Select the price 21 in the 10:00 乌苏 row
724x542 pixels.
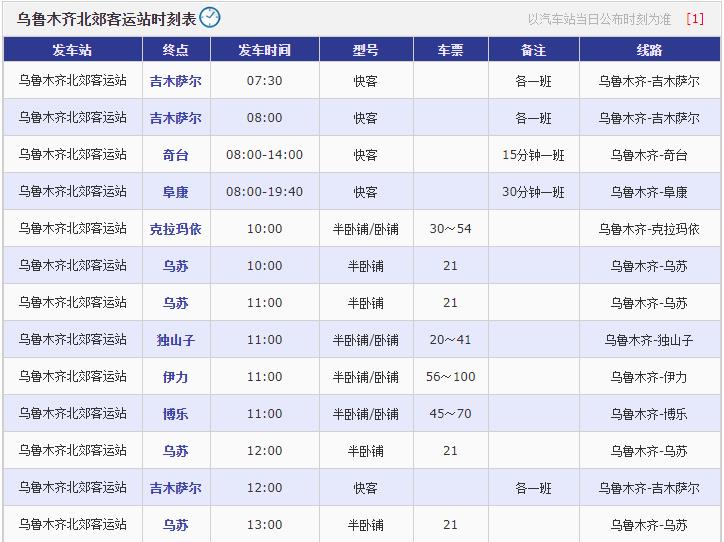pos(451,265)
